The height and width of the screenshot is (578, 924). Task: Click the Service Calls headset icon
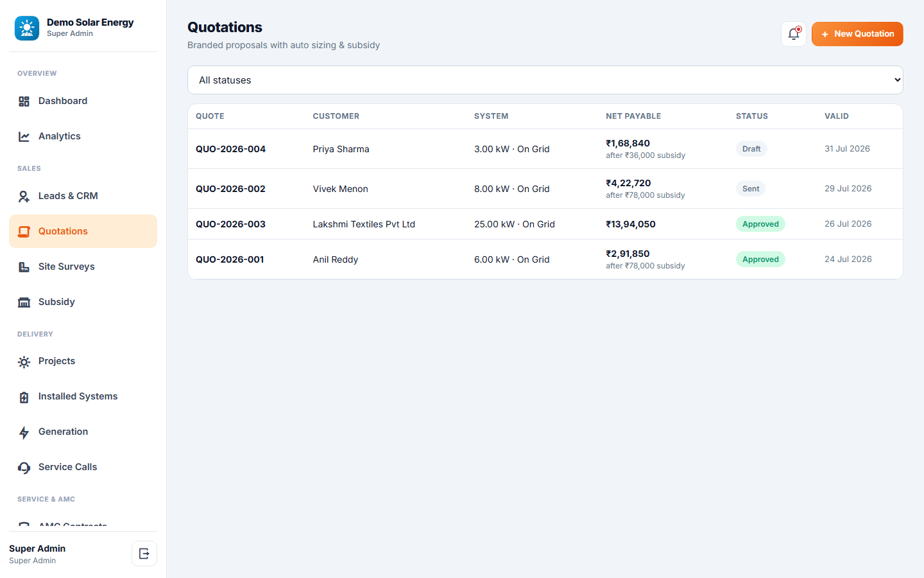coord(24,468)
